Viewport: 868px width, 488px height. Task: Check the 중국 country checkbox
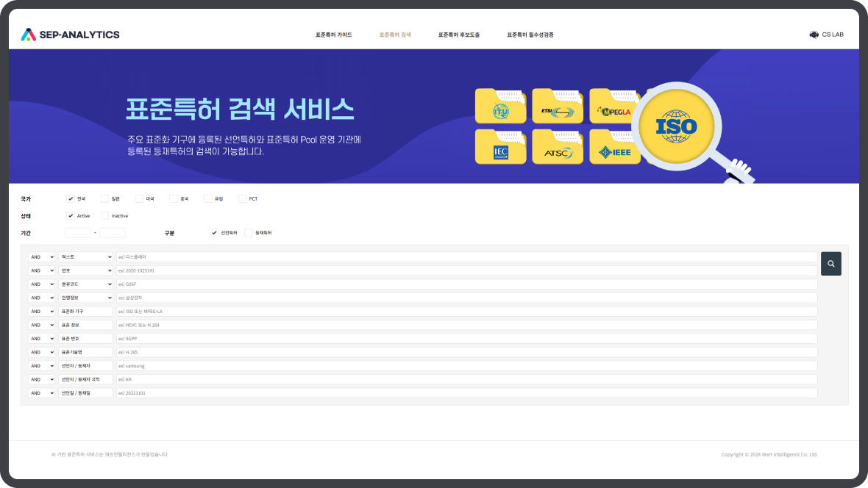[x=174, y=198]
